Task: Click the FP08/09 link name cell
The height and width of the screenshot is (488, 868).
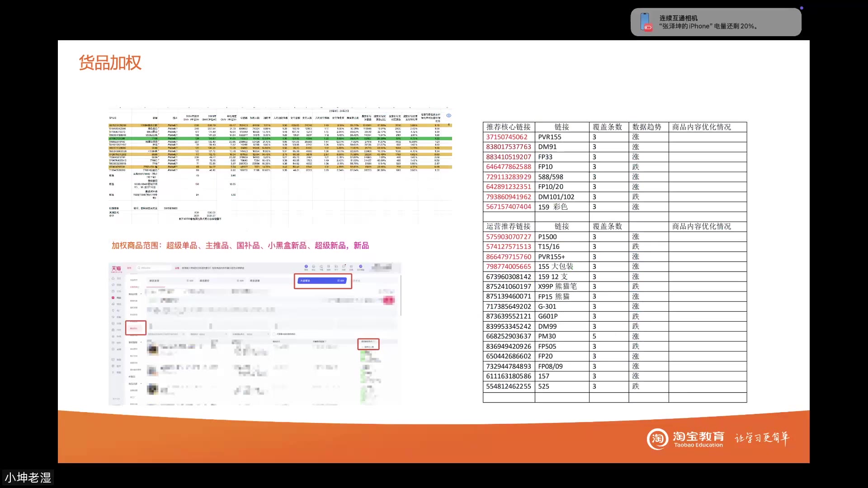Action: 562,366
